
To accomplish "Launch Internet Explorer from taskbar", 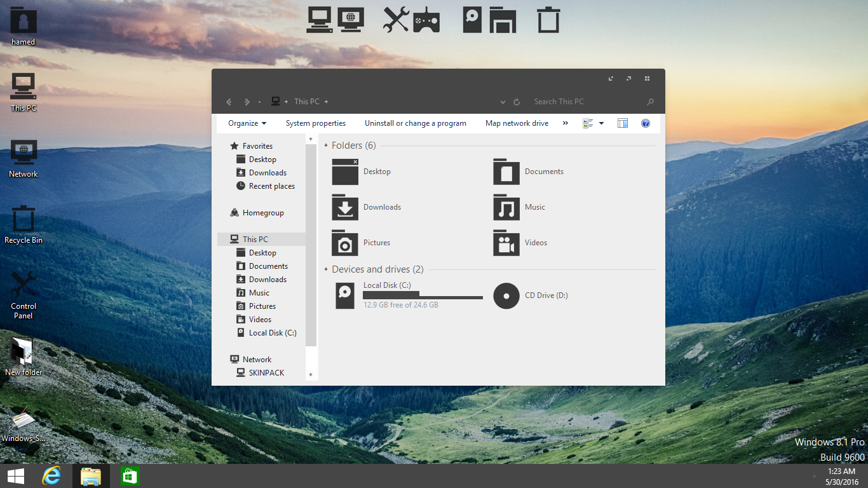I will [x=51, y=476].
